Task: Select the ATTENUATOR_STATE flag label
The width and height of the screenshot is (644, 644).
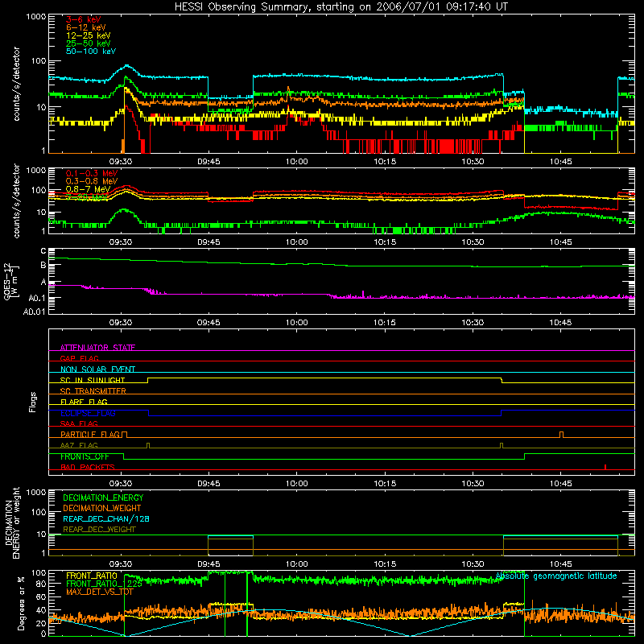Action: pyautogui.click(x=97, y=348)
